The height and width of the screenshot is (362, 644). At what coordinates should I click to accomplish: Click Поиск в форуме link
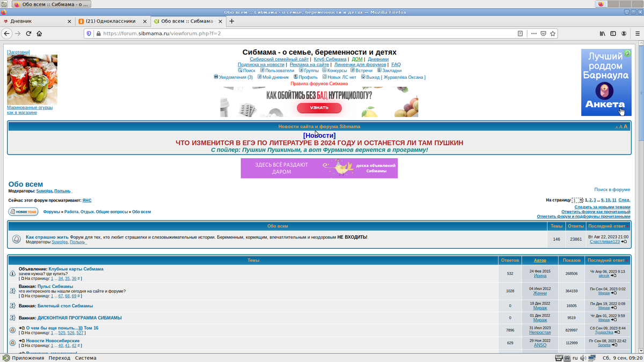coord(612,189)
